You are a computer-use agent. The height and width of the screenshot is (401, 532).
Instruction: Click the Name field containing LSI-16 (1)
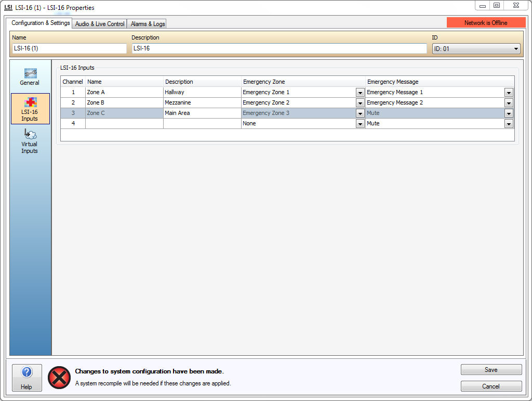pos(70,48)
